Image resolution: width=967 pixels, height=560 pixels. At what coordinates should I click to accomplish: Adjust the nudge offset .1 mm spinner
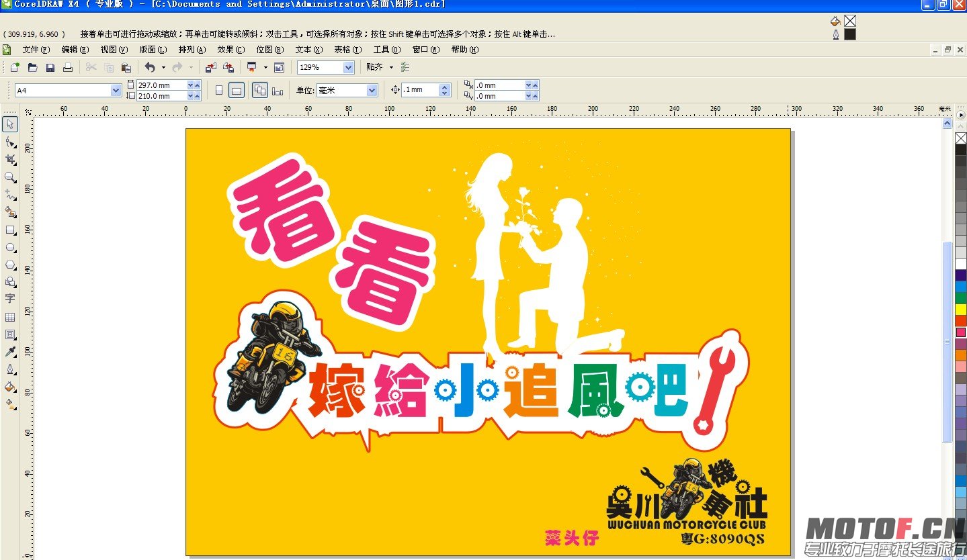[x=444, y=90]
